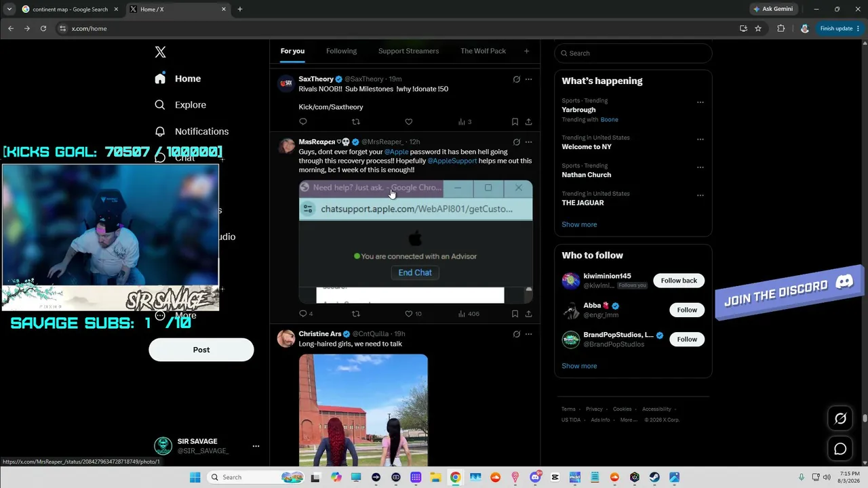Reply to SaxTheory's post
Viewport: 868px width, 488px height.
coord(303,122)
